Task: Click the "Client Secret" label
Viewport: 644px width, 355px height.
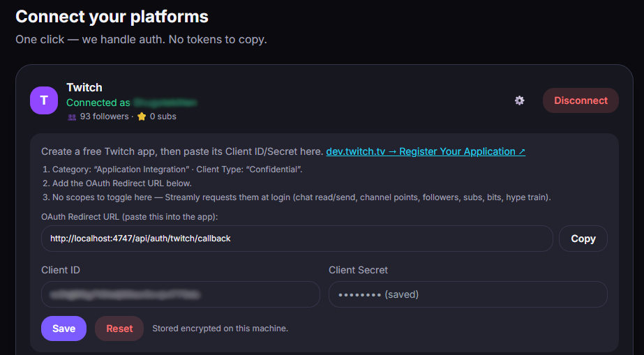Action: pos(358,270)
